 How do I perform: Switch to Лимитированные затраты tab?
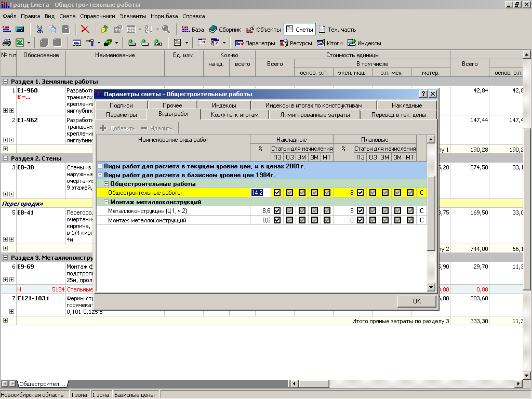click(x=315, y=115)
